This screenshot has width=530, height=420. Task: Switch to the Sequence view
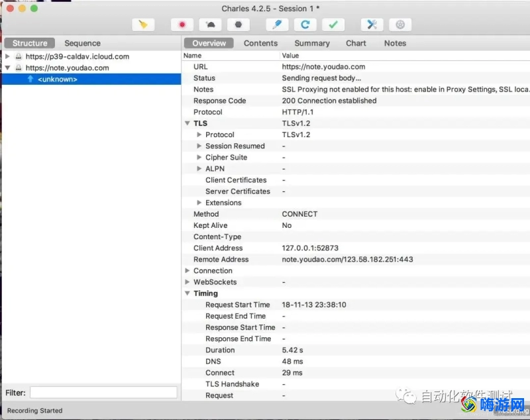[82, 43]
